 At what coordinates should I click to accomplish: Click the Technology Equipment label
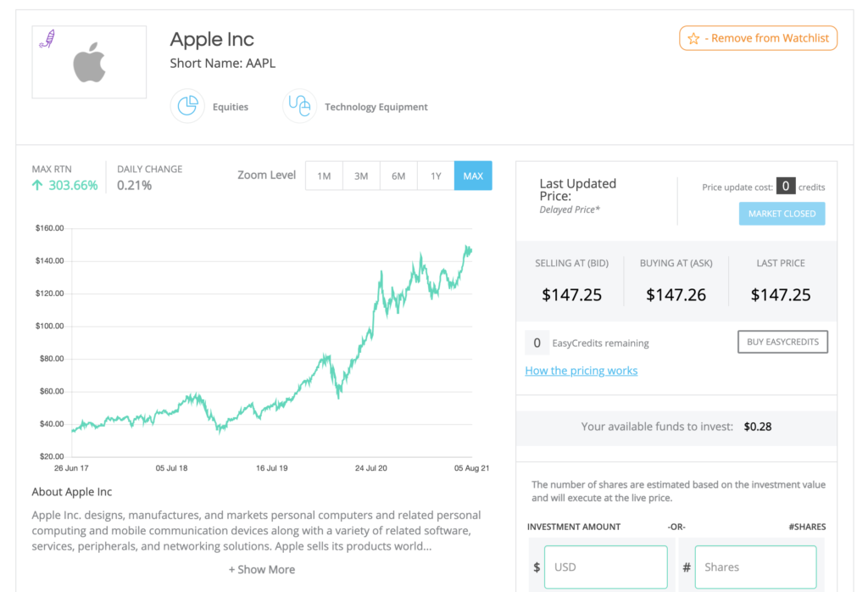(x=376, y=107)
